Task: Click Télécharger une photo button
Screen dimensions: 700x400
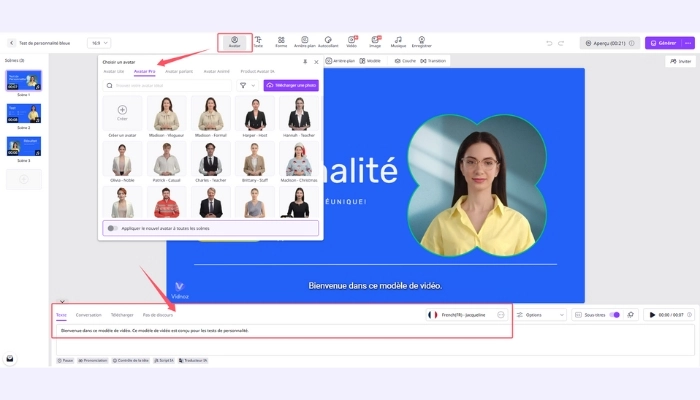Action: click(x=291, y=85)
